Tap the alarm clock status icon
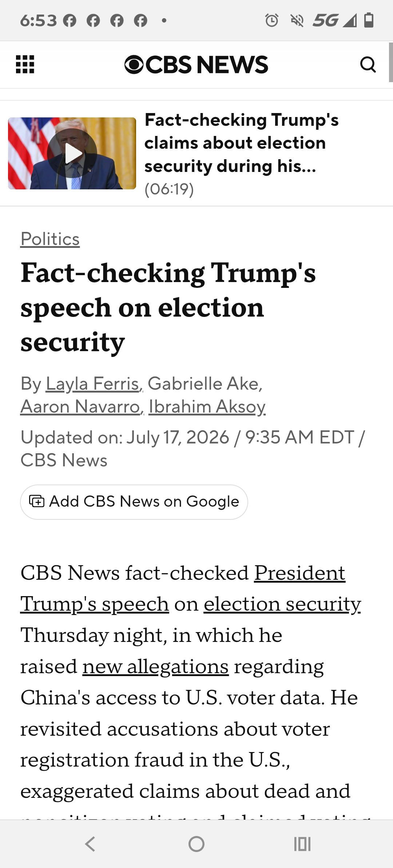Viewport: 393px width, 868px height. 272,20
